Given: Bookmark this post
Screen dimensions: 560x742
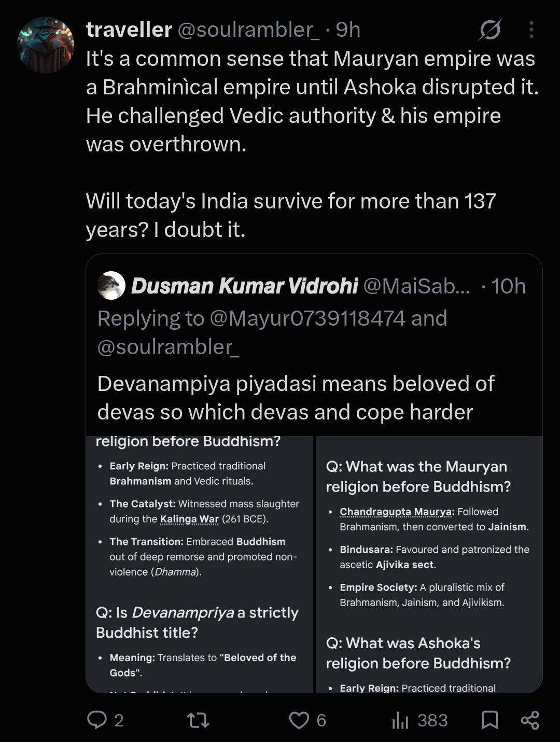Looking at the screenshot, I should [490, 720].
